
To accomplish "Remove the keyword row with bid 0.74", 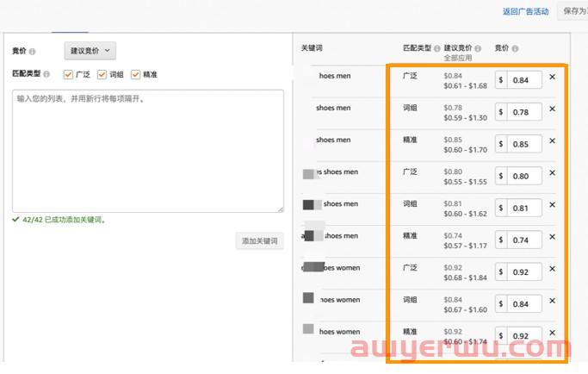I will (x=552, y=237).
